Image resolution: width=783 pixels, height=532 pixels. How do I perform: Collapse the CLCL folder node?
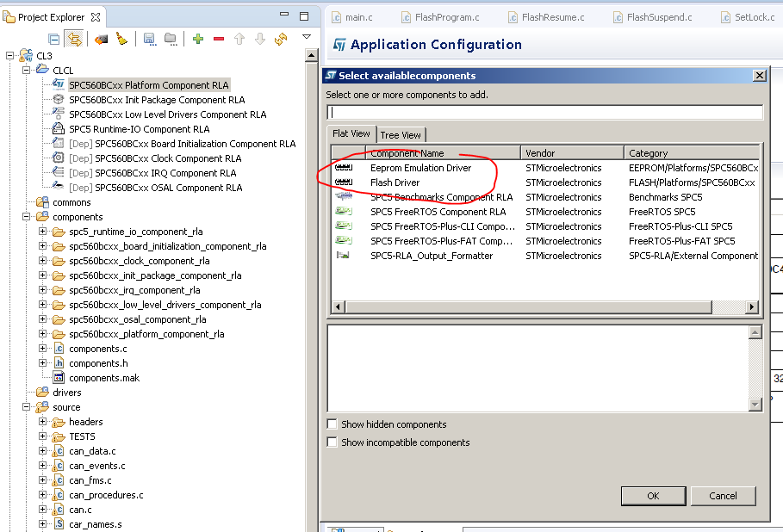(26, 70)
